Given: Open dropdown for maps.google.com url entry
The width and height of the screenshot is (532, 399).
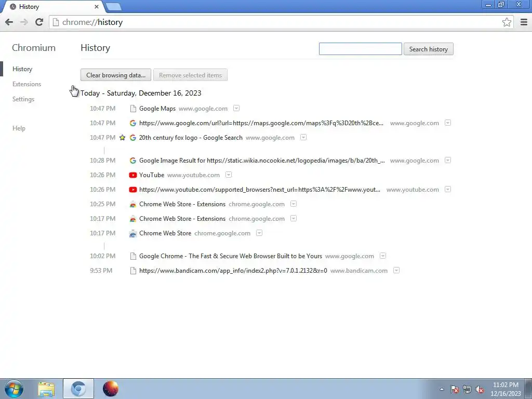Looking at the screenshot, I should [x=448, y=123].
